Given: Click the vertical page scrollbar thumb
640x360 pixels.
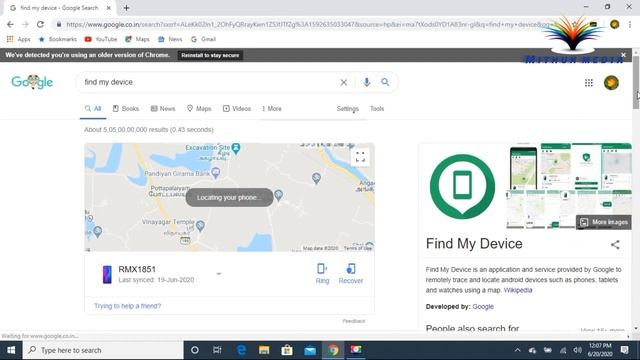Looking at the screenshot, I should [636, 82].
